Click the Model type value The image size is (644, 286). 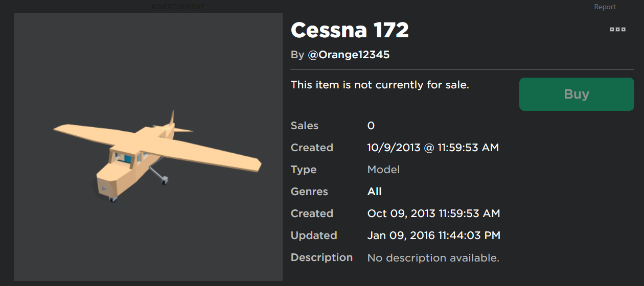coord(383,170)
